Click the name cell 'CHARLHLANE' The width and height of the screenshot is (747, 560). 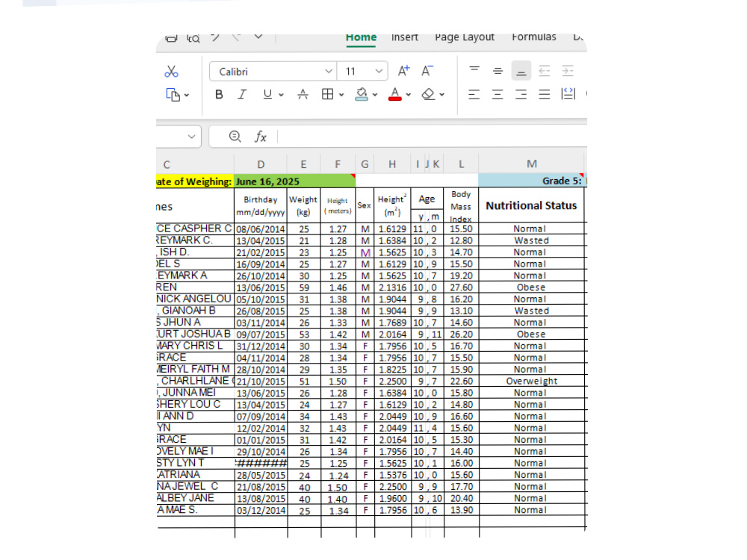(x=195, y=381)
